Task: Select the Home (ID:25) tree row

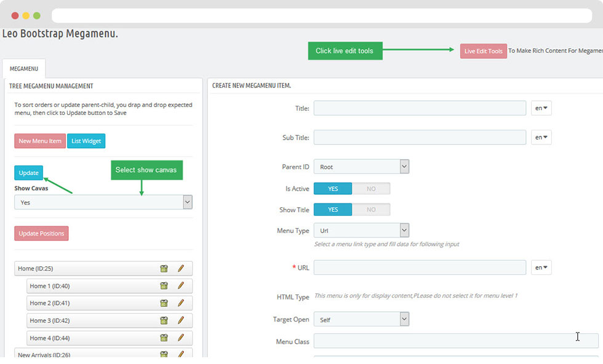Action: [103, 268]
